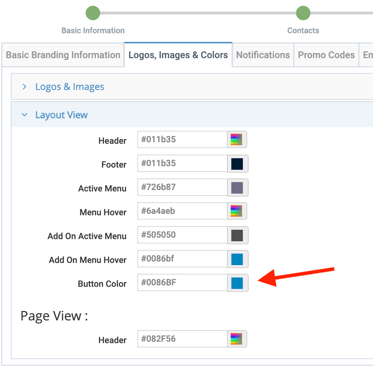The height and width of the screenshot is (367, 373).
Task: Open the Layout Header rainbow color picker
Action: 237,140
